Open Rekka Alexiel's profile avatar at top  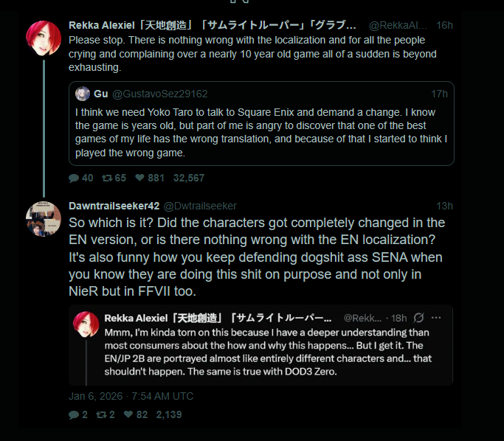click(x=44, y=38)
